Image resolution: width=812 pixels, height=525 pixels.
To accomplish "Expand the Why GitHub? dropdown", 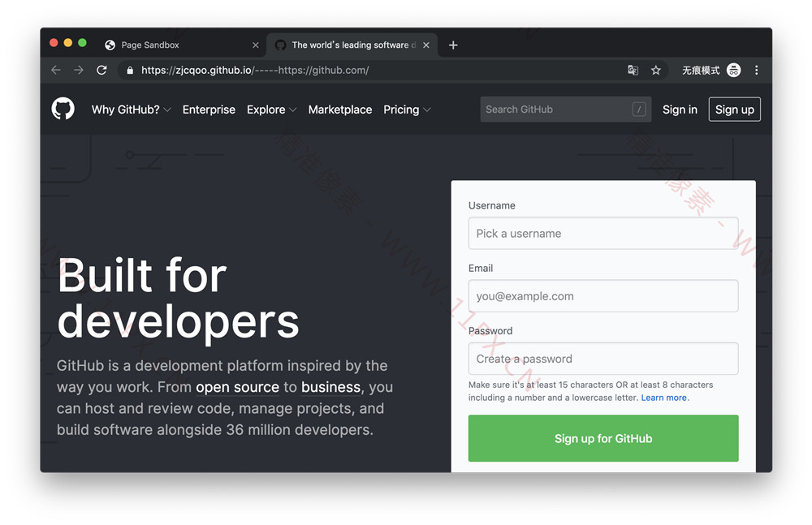I will coord(131,110).
